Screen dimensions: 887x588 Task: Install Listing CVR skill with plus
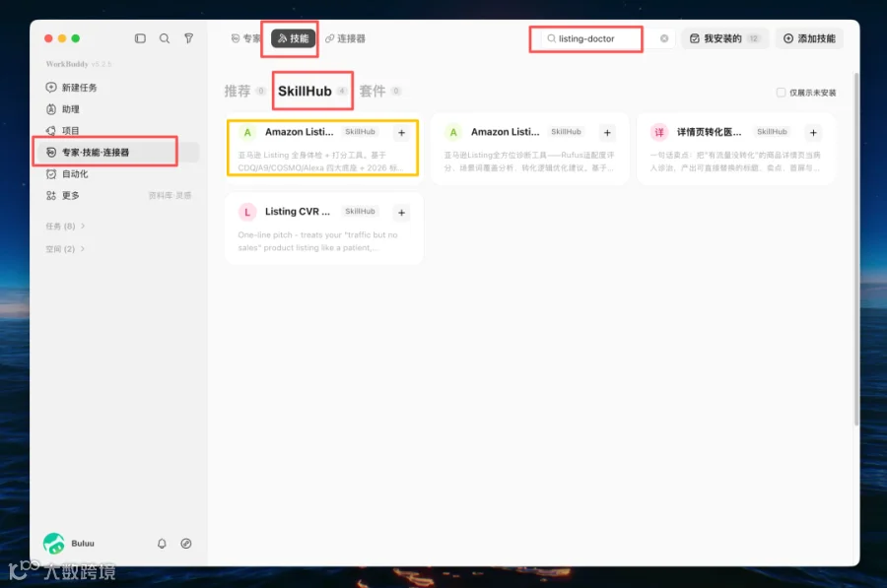pos(402,213)
